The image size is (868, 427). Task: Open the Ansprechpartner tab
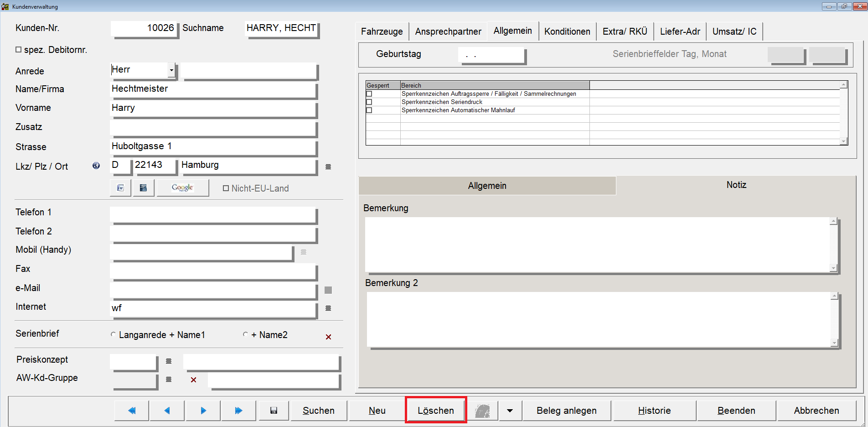coord(448,31)
